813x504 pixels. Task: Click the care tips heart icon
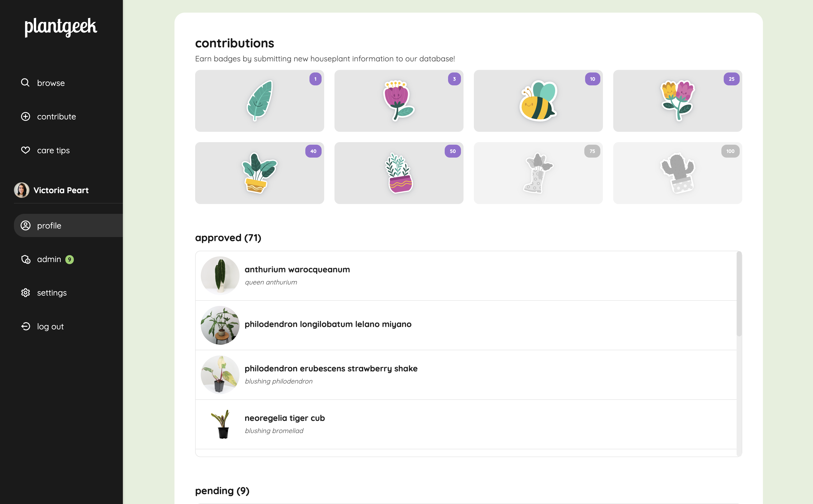[x=25, y=150]
